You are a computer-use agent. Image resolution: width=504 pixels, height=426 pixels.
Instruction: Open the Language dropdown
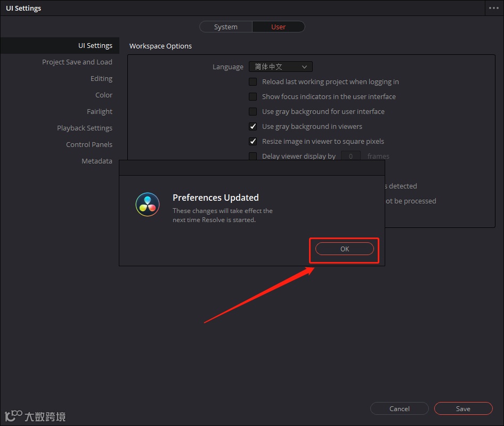click(281, 67)
